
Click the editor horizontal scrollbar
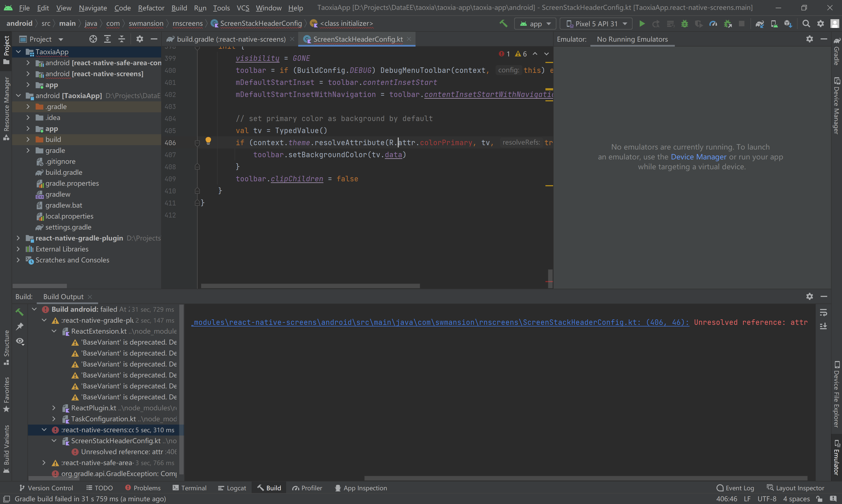[310, 286]
